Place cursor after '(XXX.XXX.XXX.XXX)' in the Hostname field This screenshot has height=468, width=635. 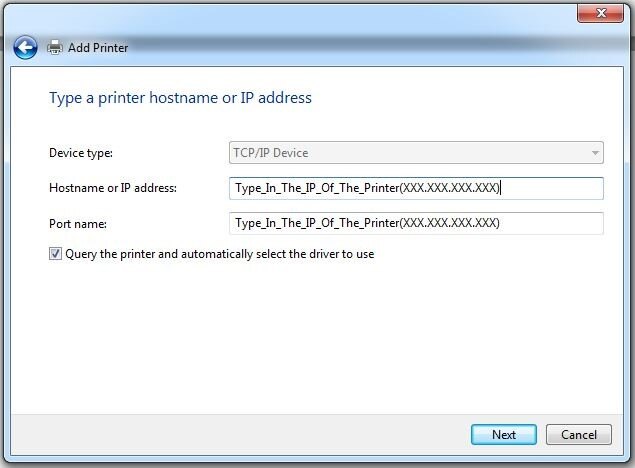501,188
